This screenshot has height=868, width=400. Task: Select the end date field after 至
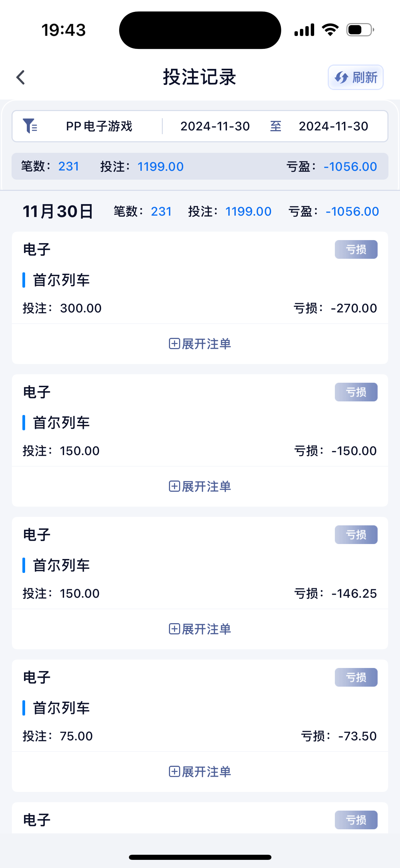(x=333, y=126)
